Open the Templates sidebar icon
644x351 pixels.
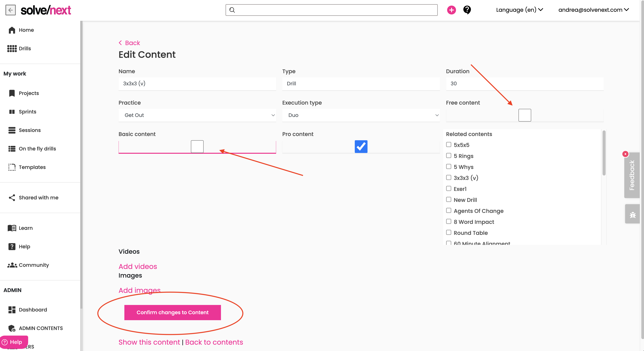(12, 167)
